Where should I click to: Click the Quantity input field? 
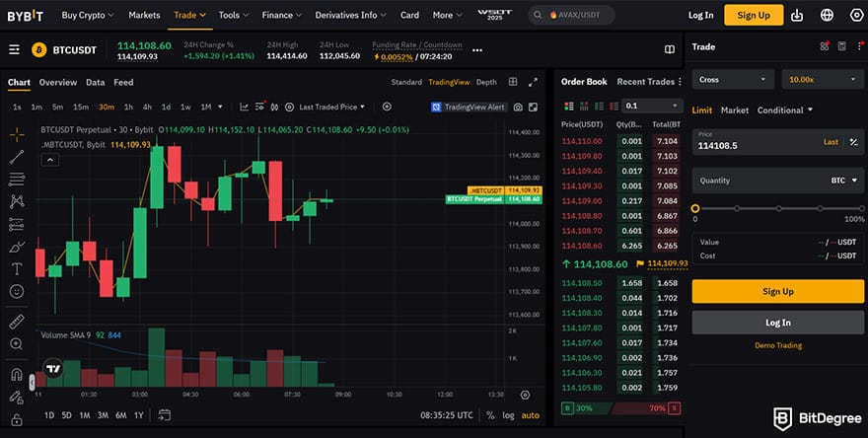click(778, 181)
